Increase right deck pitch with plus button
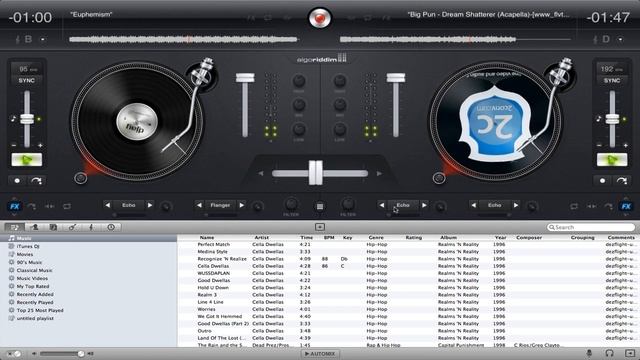Screen dimensions: 640x360 625,145
